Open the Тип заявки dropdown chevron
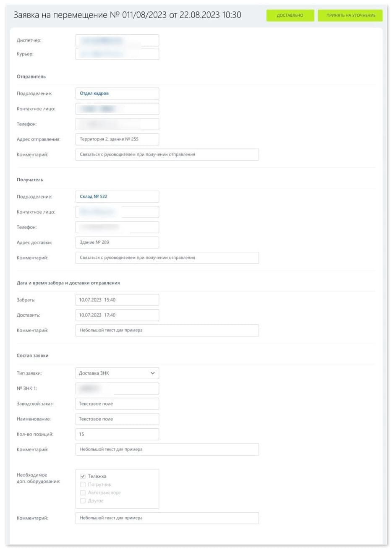Viewport: 392px width, 550px height. [x=152, y=373]
